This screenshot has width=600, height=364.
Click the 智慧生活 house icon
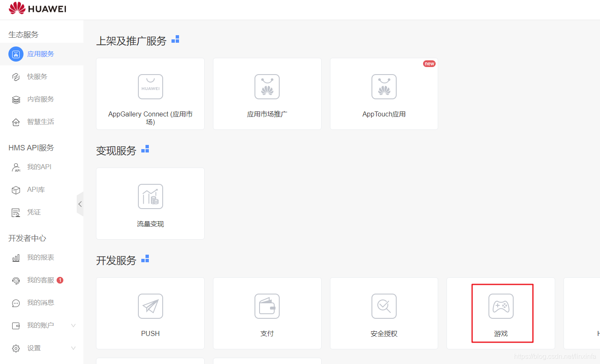coord(16,122)
